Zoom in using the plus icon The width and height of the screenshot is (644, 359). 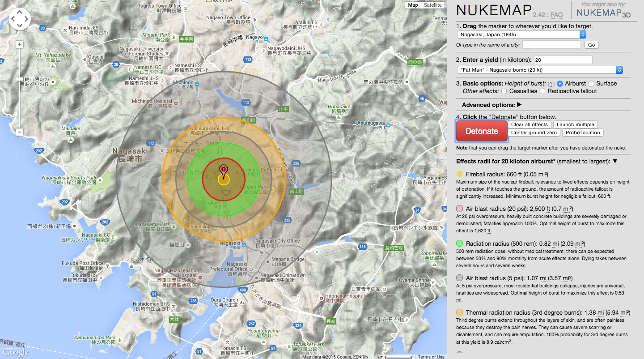(x=19, y=45)
